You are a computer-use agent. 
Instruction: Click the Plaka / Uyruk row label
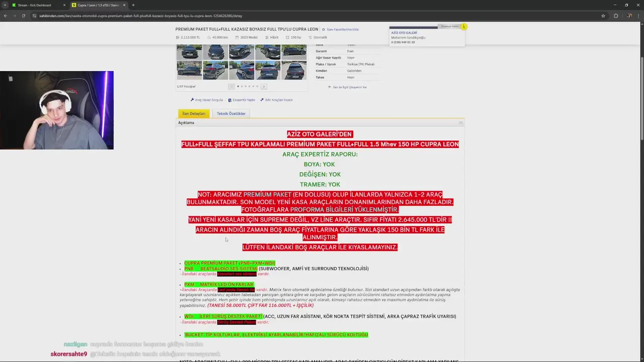coord(326,64)
